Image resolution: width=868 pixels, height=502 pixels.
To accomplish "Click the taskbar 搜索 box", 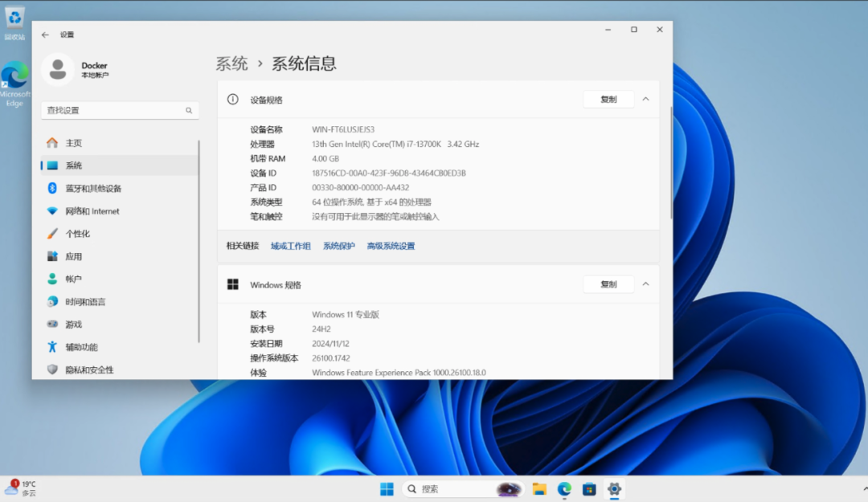I will tap(463, 488).
